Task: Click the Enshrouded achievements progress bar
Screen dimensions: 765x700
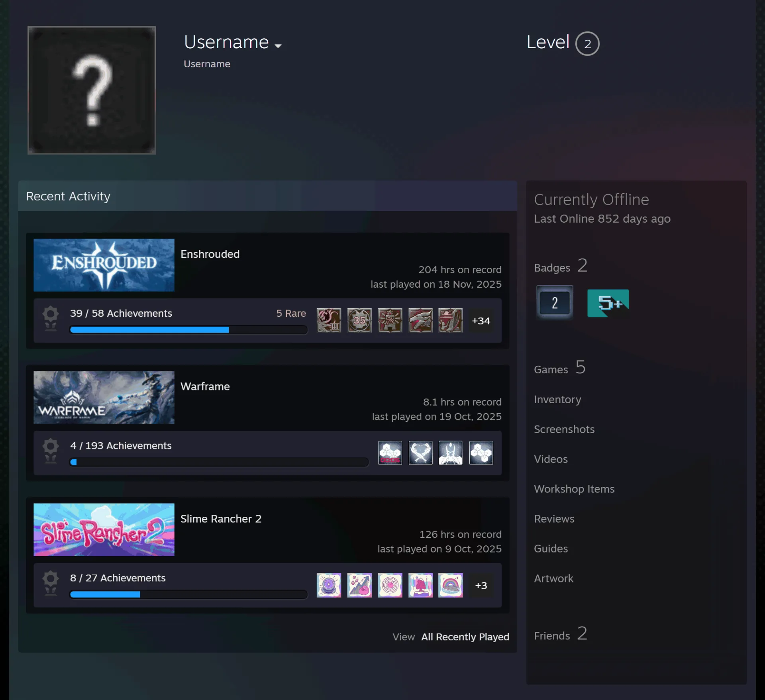Action: 188,329
